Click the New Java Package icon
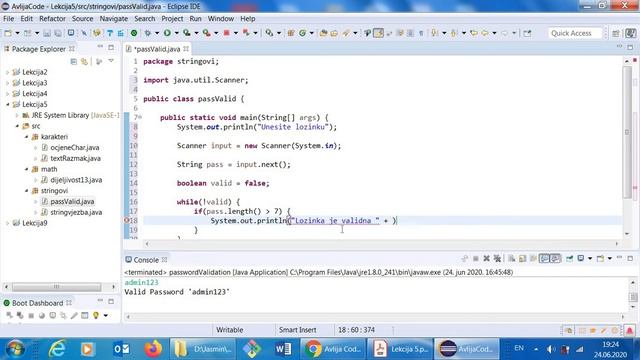 click(291, 33)
